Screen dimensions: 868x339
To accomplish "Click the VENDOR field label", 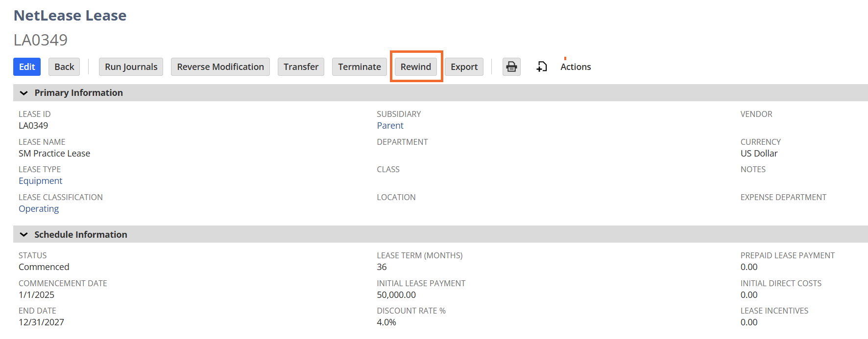I will point(756,114).
